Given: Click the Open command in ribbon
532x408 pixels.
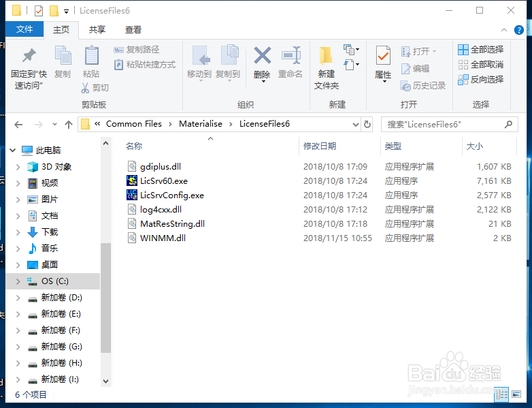Looking at the screenshot, I should tap(418, 51).
